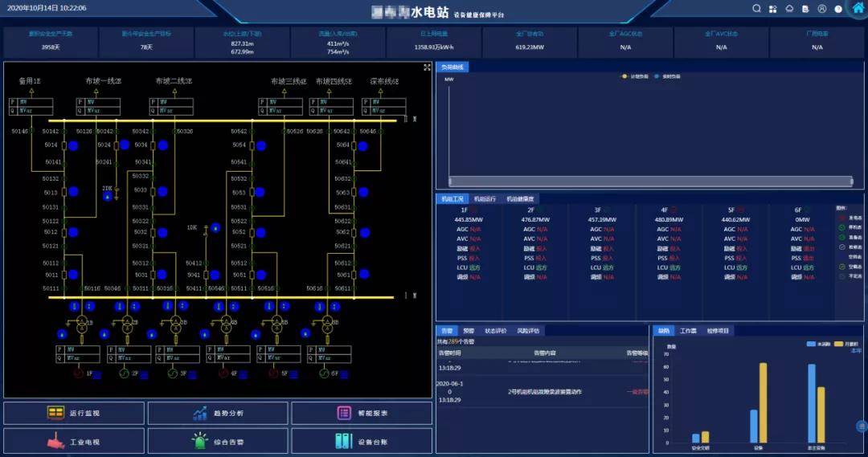Open the 运行监视 module button
This screenshot has height=457, width=868.
tap(74, 413)
